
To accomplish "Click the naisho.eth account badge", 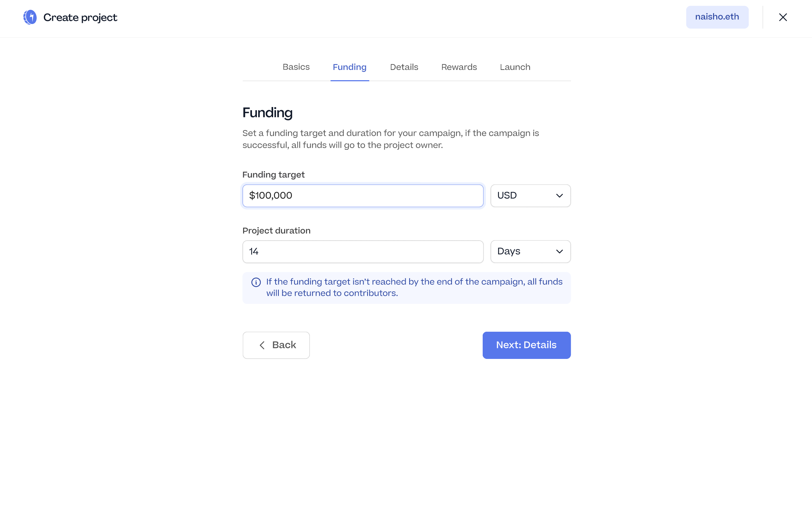I will point(717,17).
